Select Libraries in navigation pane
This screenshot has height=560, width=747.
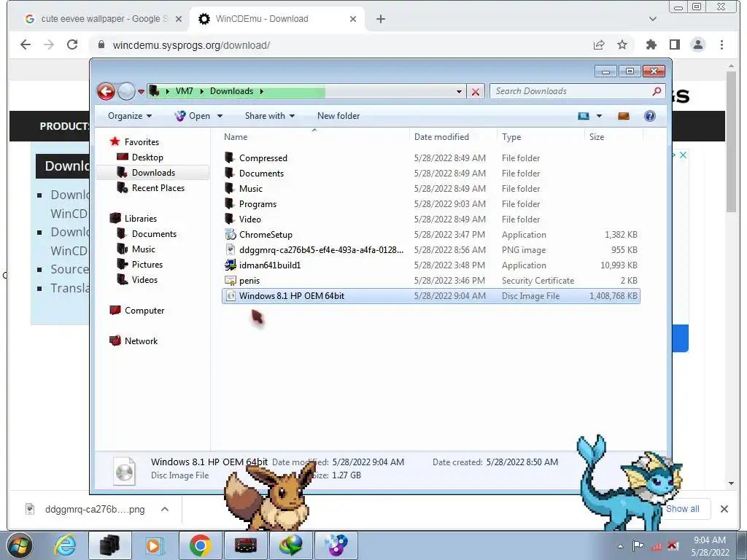(x=141, y=219)
